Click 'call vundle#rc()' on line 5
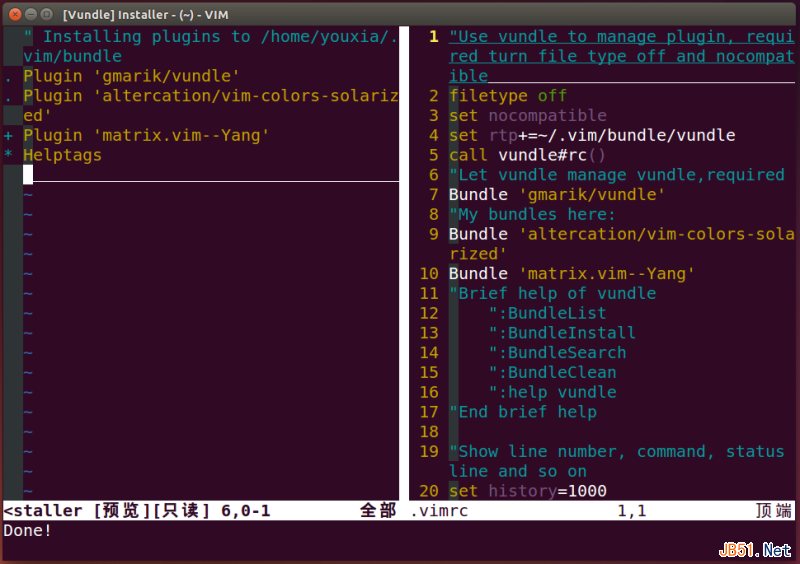This screenshot has width=800, height=564. (x=527, y=155)
